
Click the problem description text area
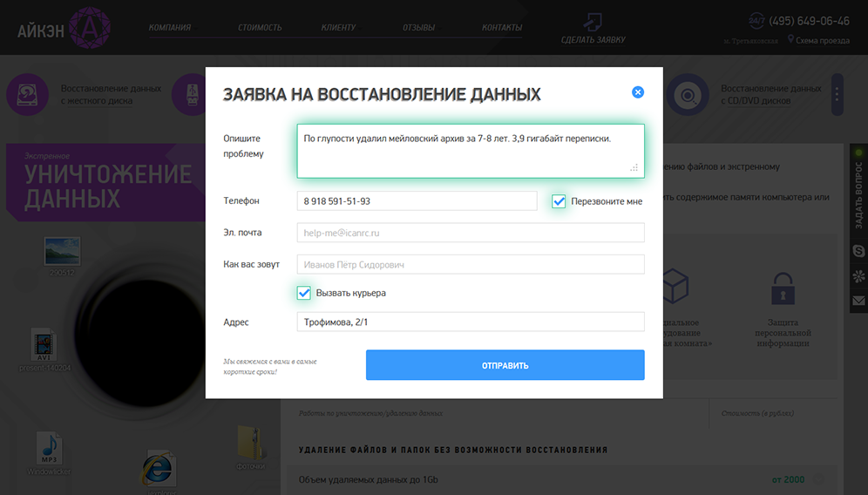click(x=471, y=151)
